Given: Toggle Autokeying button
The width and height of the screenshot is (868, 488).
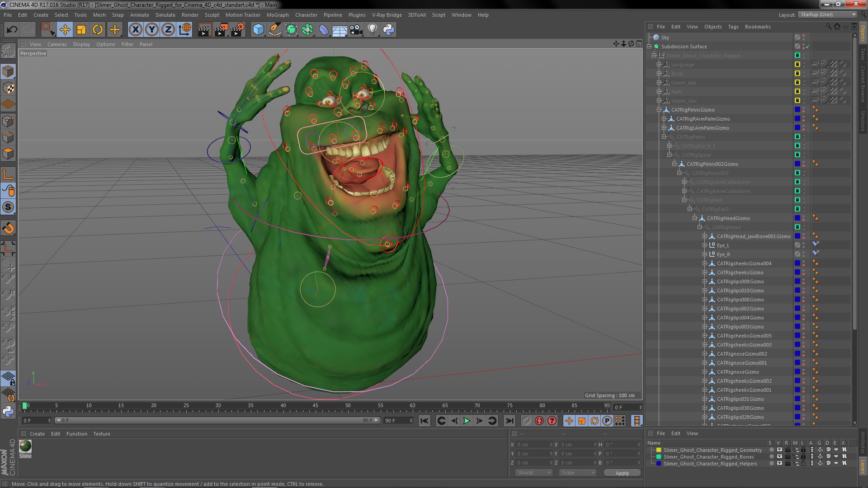Looking at the screenshot, I should [x=539, y=421].
